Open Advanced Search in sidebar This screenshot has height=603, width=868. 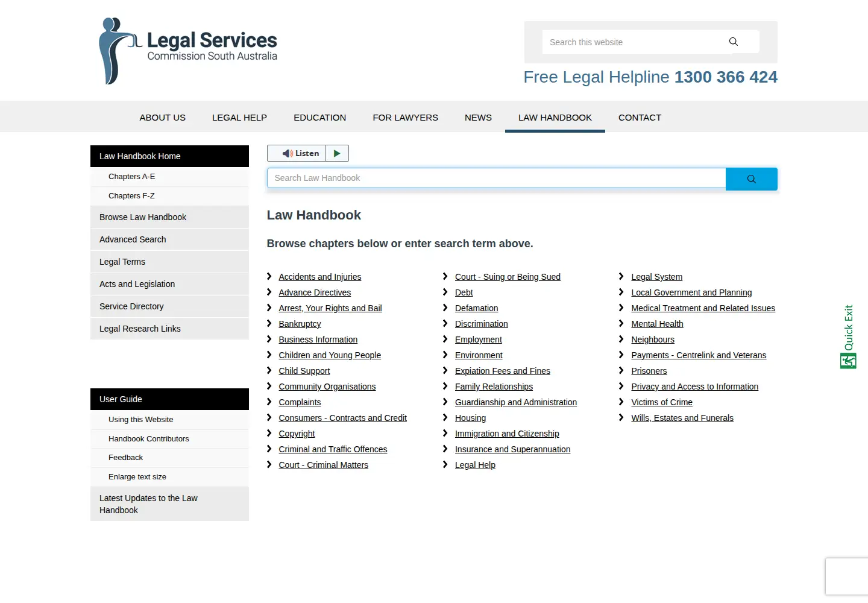[169, 239]
